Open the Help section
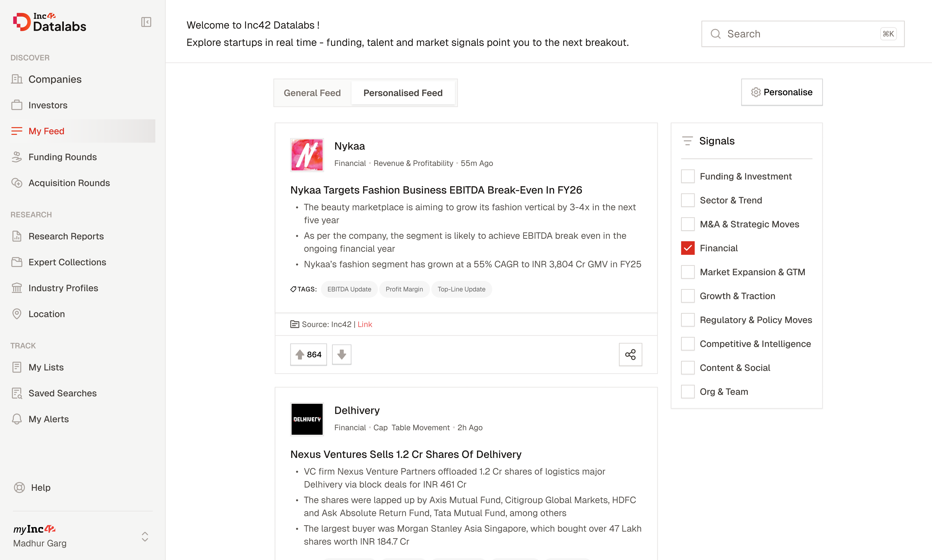Image resolution: width=932 pixels, height=560 pixels. [40, 488]
